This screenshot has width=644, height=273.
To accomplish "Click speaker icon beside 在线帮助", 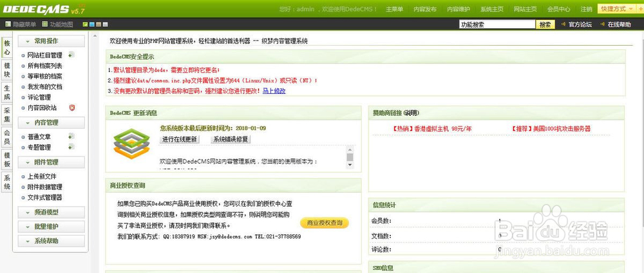I will [x=602, y=24].
